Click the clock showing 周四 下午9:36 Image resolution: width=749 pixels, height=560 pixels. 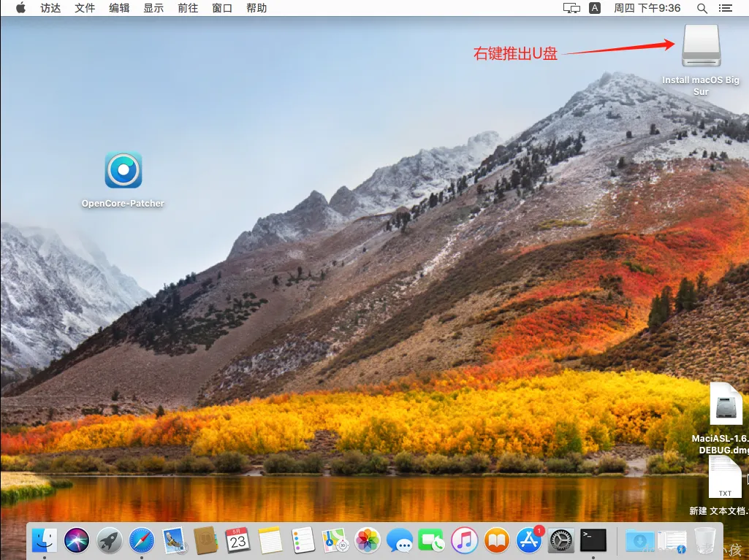pyautogui.click(x=647, y=8)
